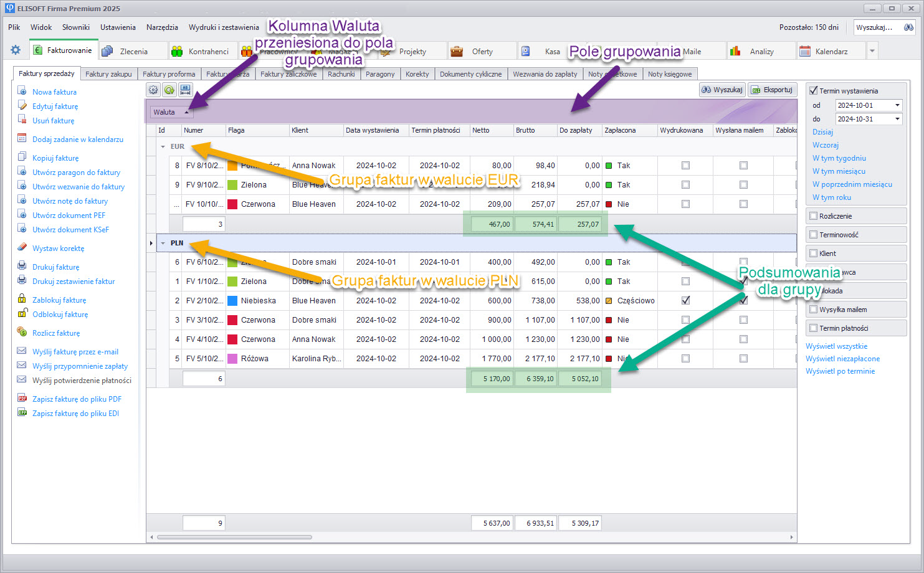
Task: Click the Oferty briefcase icon
Action: click(x=457, y=51)
